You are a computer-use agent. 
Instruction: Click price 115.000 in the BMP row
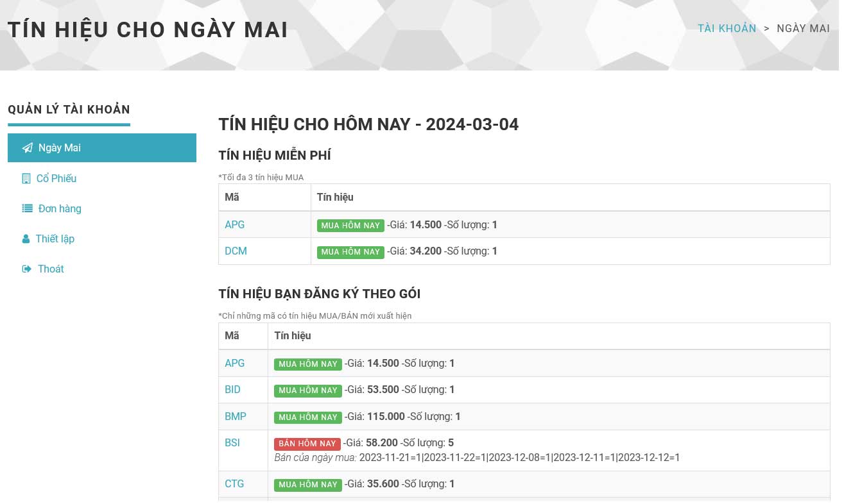386,416
